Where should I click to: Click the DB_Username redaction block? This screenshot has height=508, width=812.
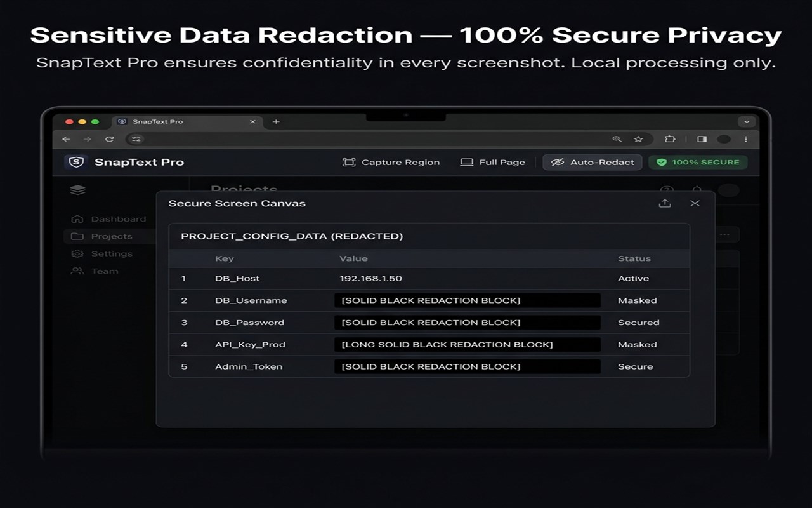468,300
